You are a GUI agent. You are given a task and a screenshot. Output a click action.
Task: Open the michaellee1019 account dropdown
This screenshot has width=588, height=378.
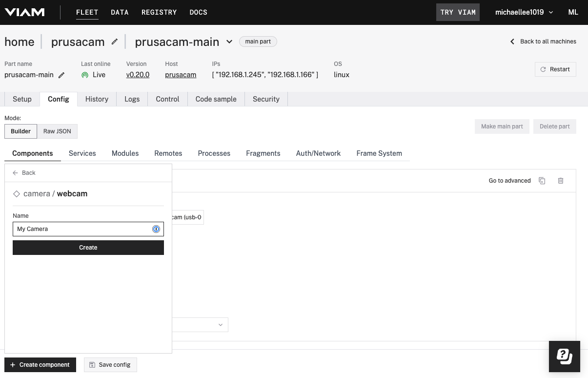coord(523,12)
